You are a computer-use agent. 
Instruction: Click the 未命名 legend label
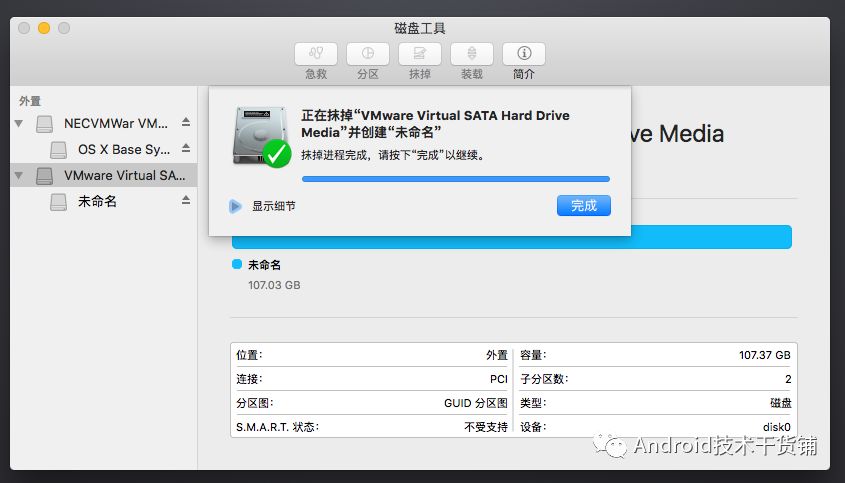pos(264,265)
